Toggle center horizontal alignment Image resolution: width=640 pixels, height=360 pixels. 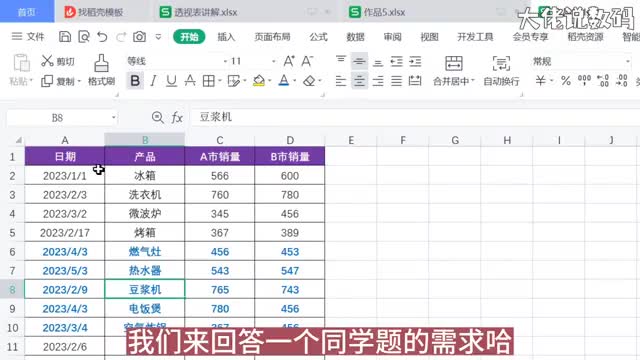pos(359,81)
